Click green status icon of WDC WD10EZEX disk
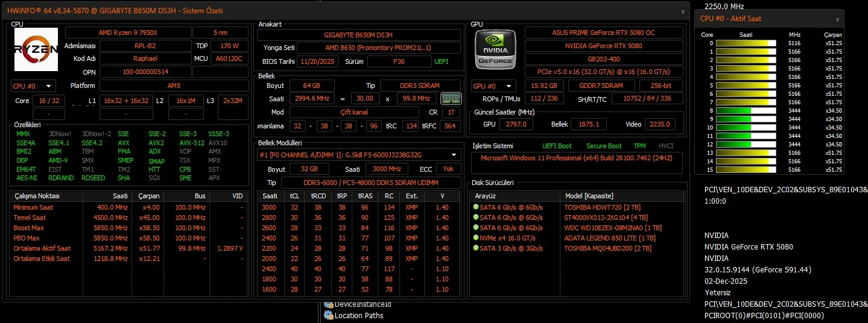 tap(476, 228)
